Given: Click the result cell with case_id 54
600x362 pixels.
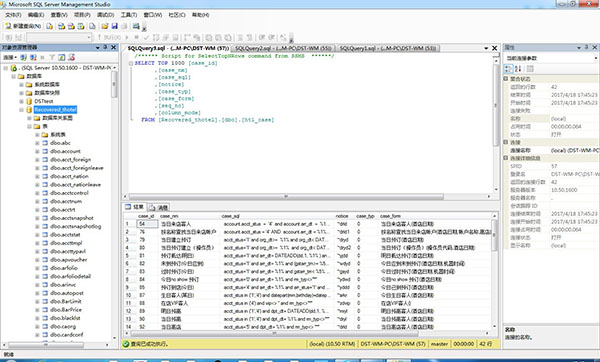Looking at the screenshot, I should pyautogui.click(x=147, y=224).
